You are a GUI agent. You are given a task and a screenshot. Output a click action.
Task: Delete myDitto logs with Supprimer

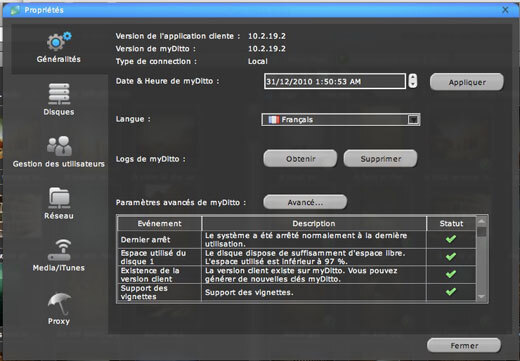(380, 159)
